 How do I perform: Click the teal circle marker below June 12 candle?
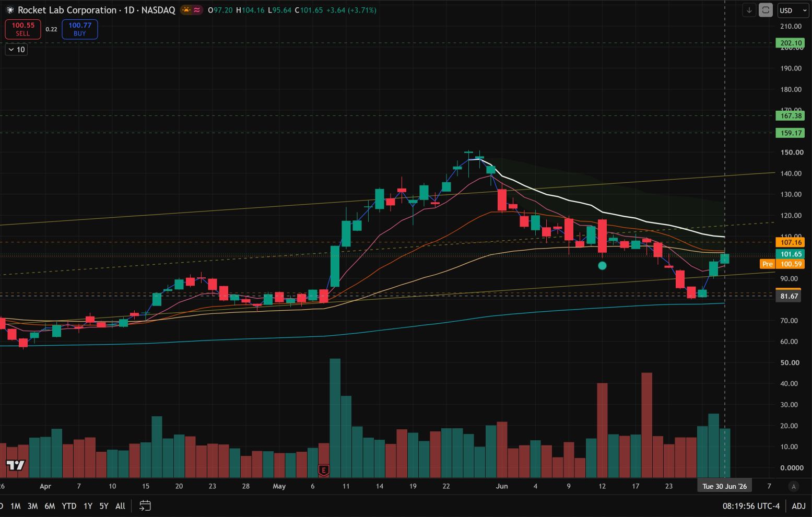tap(602, 266)
